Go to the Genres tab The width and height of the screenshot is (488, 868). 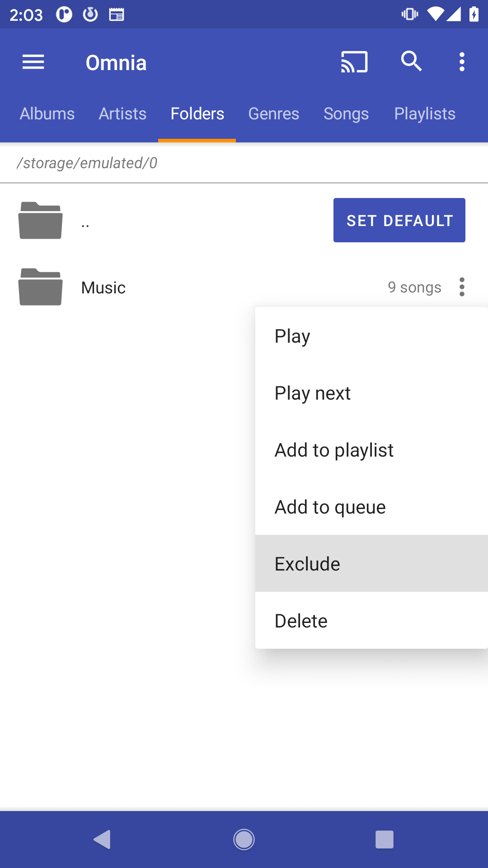273,114
